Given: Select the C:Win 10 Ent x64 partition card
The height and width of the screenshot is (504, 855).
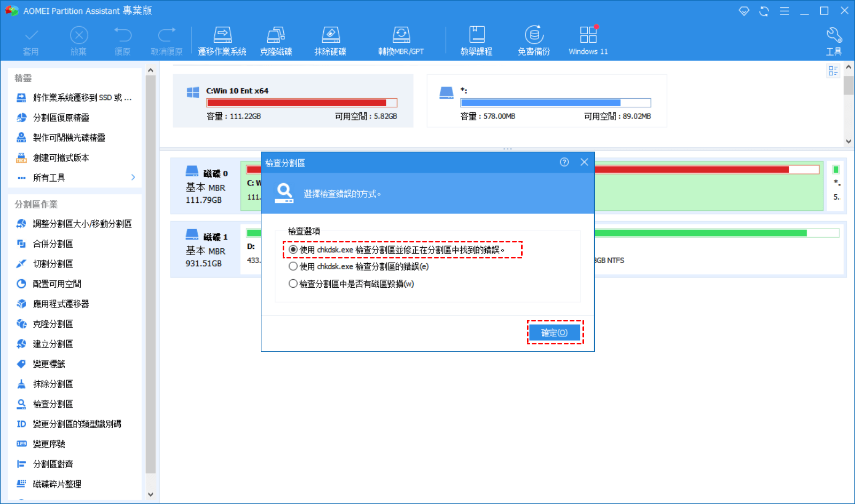Looking at the screenshot, I should (x=293, y=101).
